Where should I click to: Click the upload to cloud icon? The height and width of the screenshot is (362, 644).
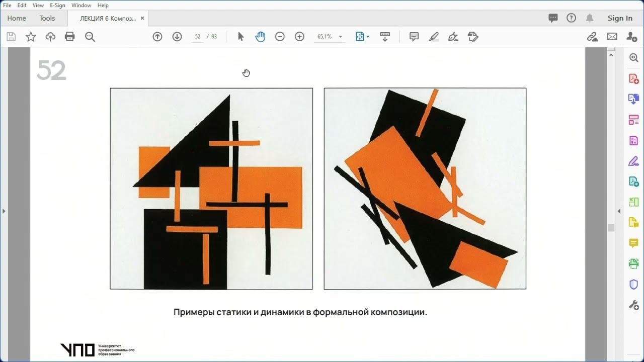[x=50, y=37]
